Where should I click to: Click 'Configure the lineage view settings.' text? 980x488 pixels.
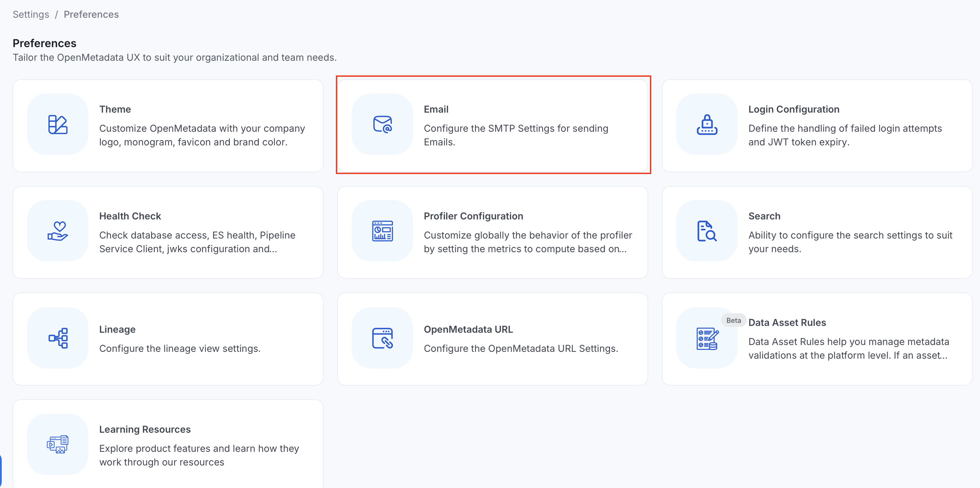180,349
